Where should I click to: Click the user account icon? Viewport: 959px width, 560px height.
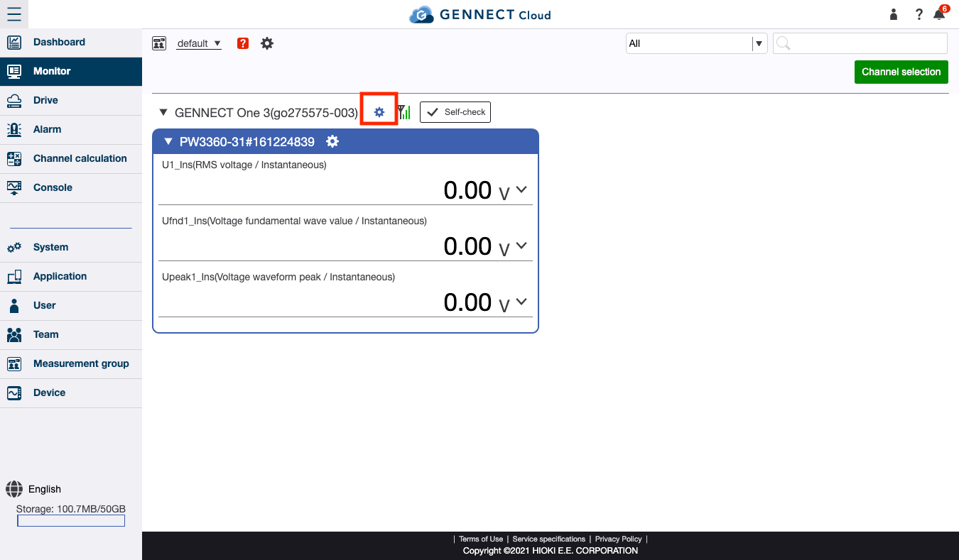(893, 14)
